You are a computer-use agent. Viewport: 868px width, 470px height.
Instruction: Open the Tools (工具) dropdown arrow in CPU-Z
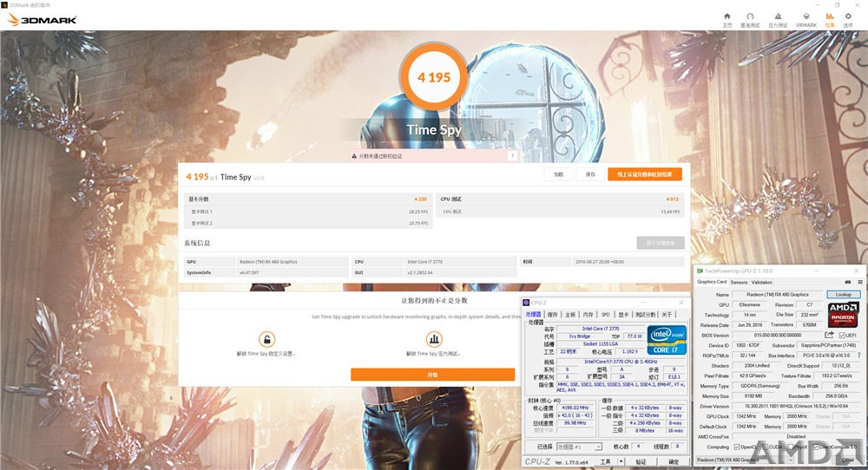pos(621,461)
